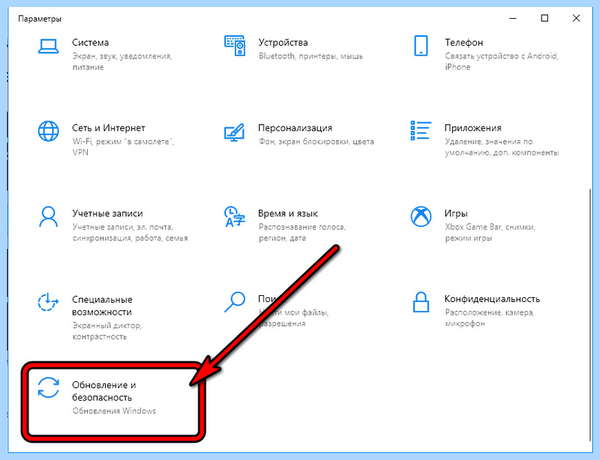Click the Персонализация paintbrush icon
600x460 pixels.
[234, 132]
